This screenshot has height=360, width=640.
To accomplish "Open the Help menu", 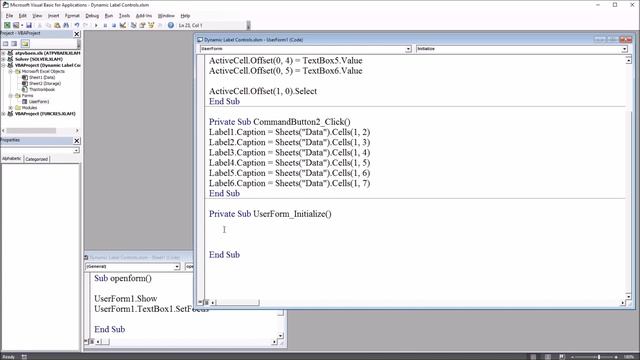I will click(x=185, y=16).
